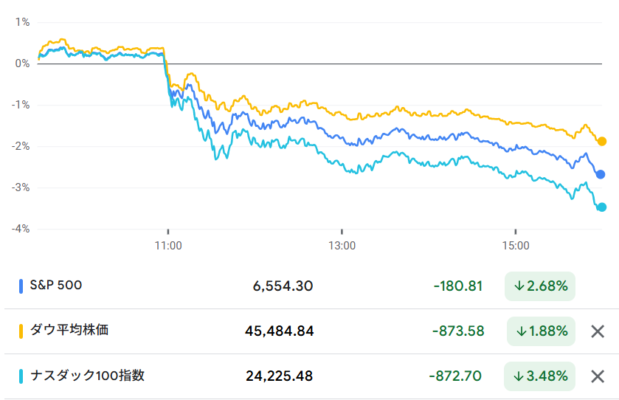Click the cyan color marker beside ナスダック100指数

click(22, 376)
